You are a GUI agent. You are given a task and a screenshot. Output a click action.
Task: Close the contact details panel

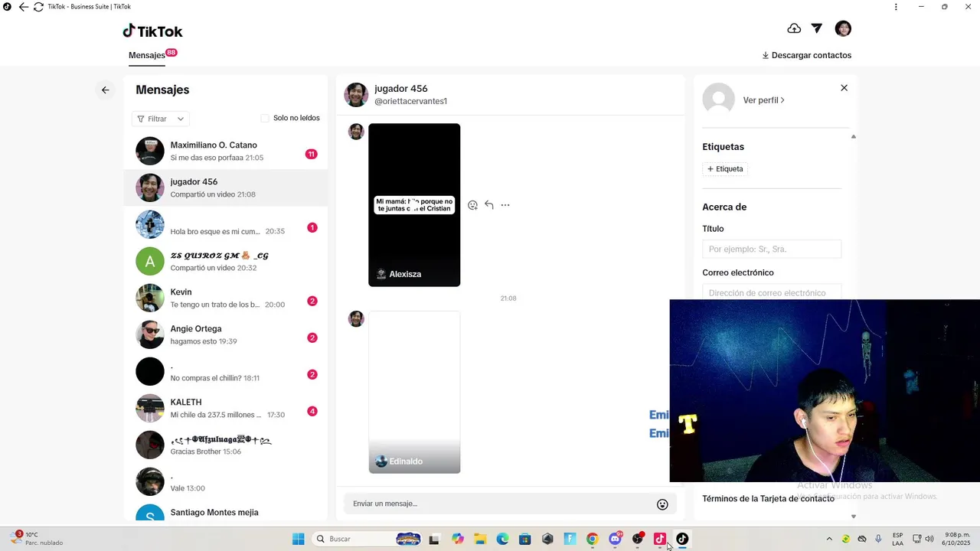844,88
